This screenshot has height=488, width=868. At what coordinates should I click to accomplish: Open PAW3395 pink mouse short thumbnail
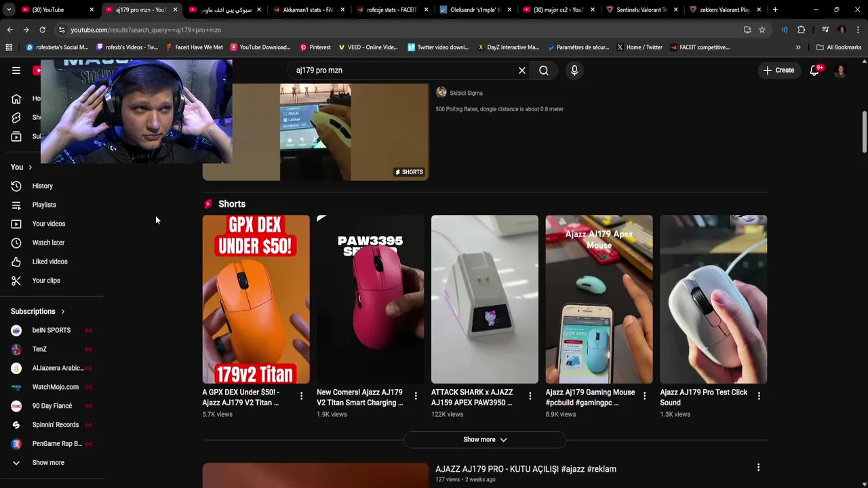370,300
